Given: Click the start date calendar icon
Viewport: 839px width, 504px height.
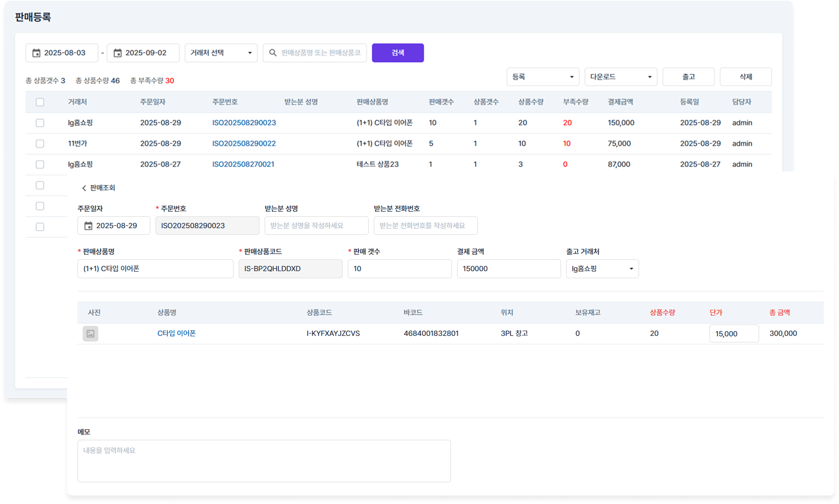Looking at the screenshot, I should [36, 53].
